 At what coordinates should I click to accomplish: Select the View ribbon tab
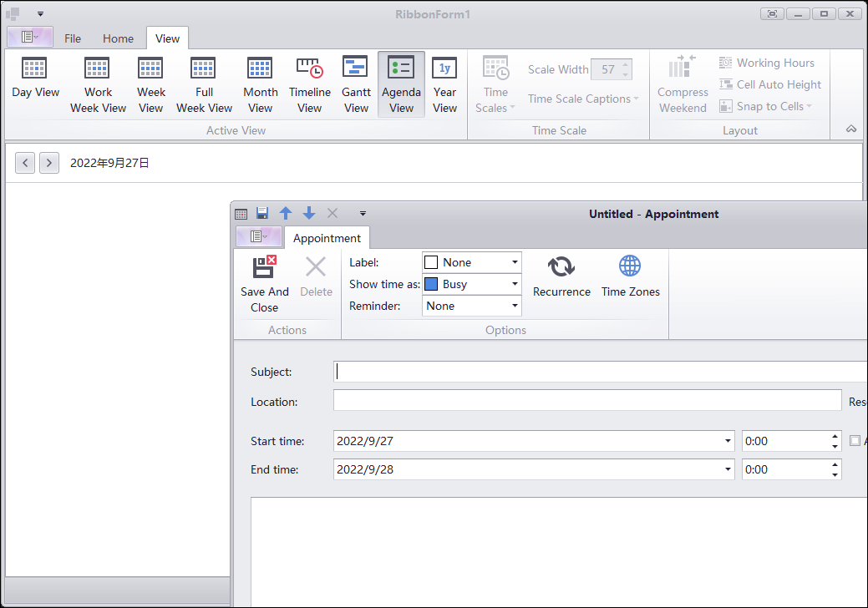tap(167, 38)
